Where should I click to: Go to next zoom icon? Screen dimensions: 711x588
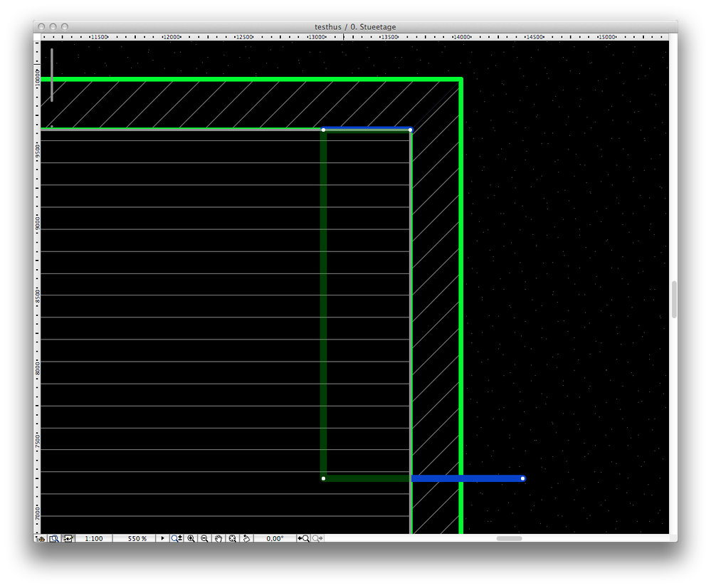point(317,539)
